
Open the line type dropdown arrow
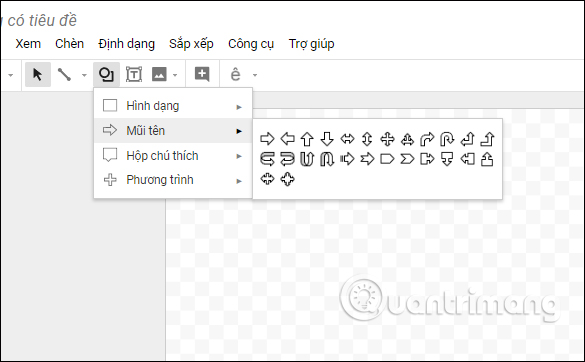coord(84,75)
